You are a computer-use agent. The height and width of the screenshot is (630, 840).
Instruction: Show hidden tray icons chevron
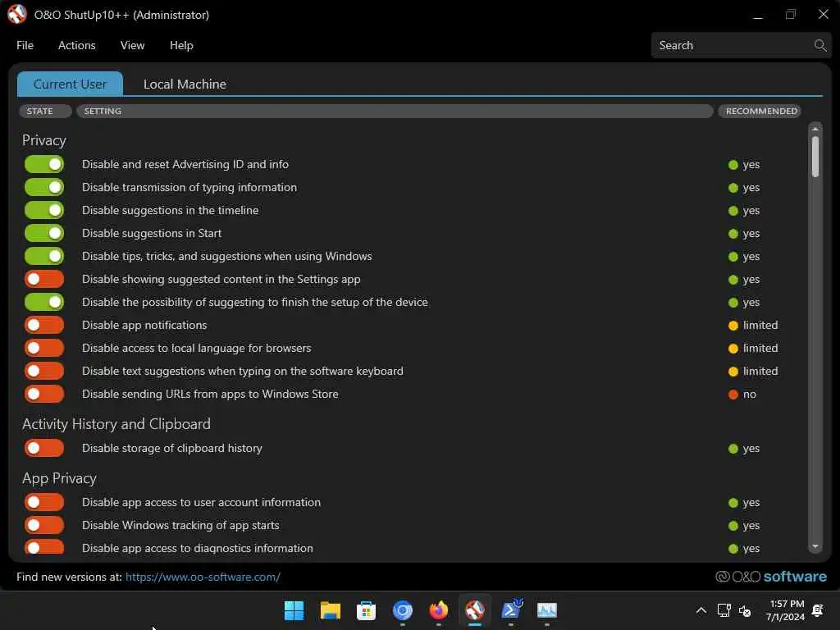point(701,610)
